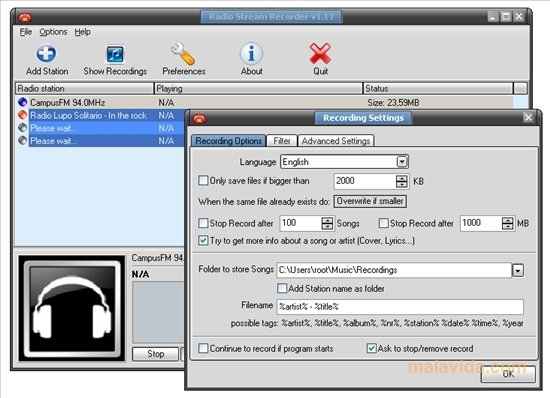Minimize the Radio Stream Recorder window
550x398 pixels.
493,16
